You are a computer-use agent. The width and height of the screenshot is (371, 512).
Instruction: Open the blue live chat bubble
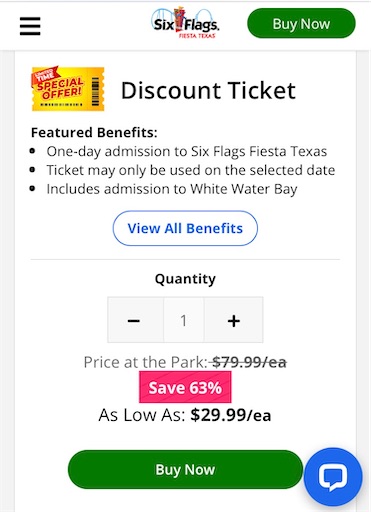tap(333, 477)
